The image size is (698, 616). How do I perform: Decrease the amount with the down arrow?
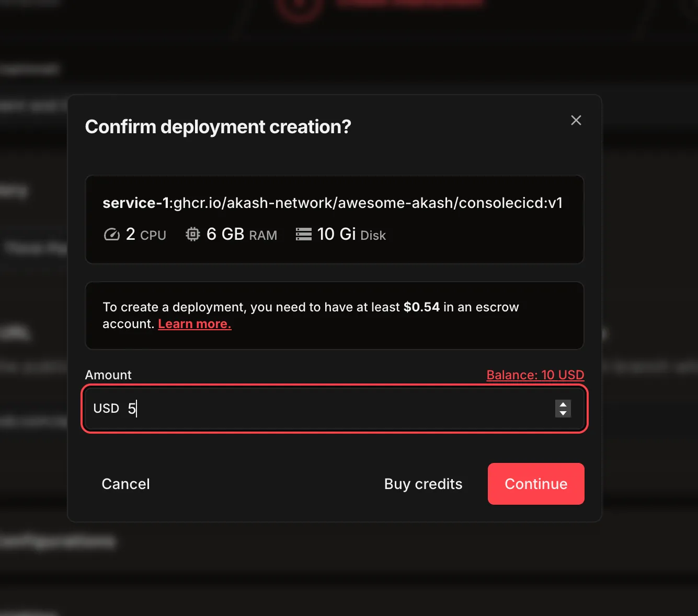point(563,413)
